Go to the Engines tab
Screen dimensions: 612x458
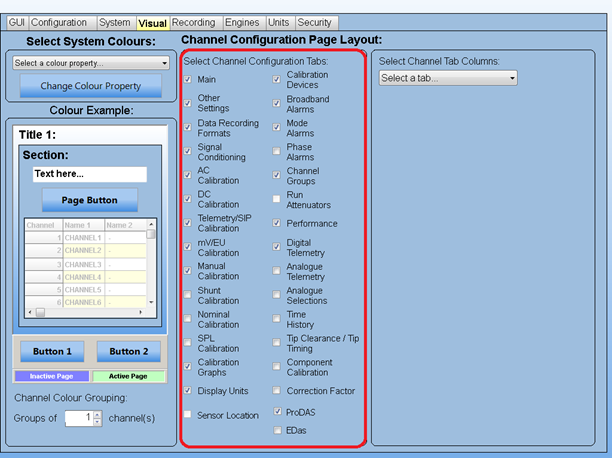[x=244, y=23]
